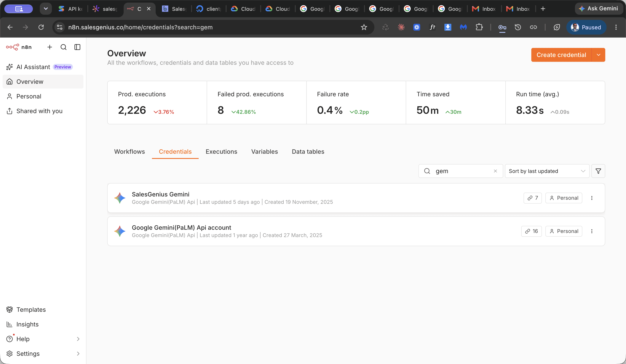Image resolution: width=626 pixels, height=364 pixels.
Task: Open sidebar search magnifier icon
Action: click(64, 47)
